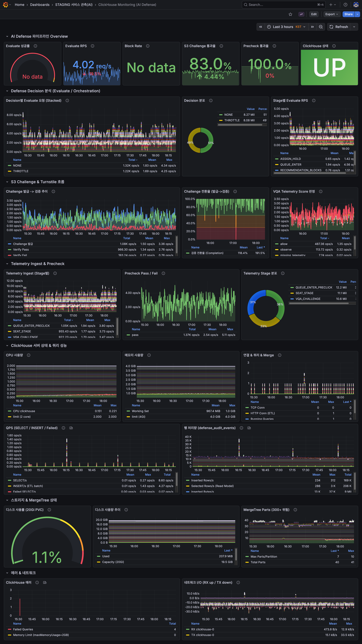Open STAGING 서비스 관측(AI) folder breadcrumb
The height and width of the screenshot is (644, 362).
point(74,5)
